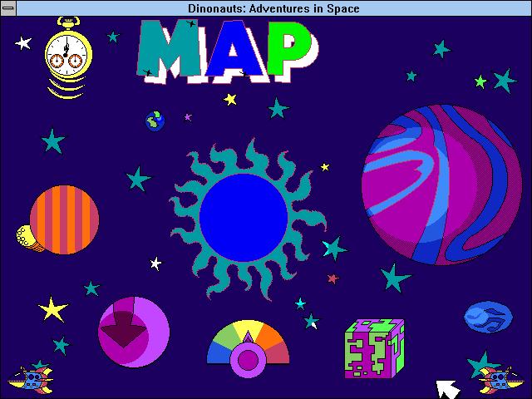
Task: Select the small Earth planet
Action: tap(155, 121)
